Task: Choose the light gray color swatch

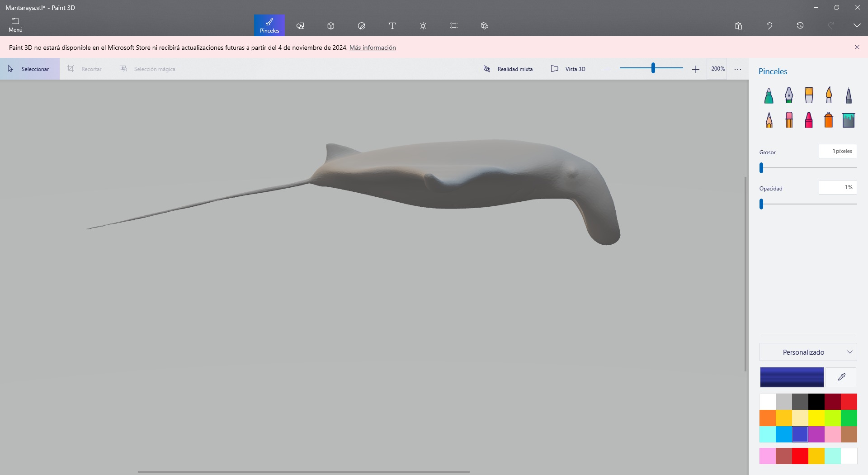Action: click(x=784, y=402)
